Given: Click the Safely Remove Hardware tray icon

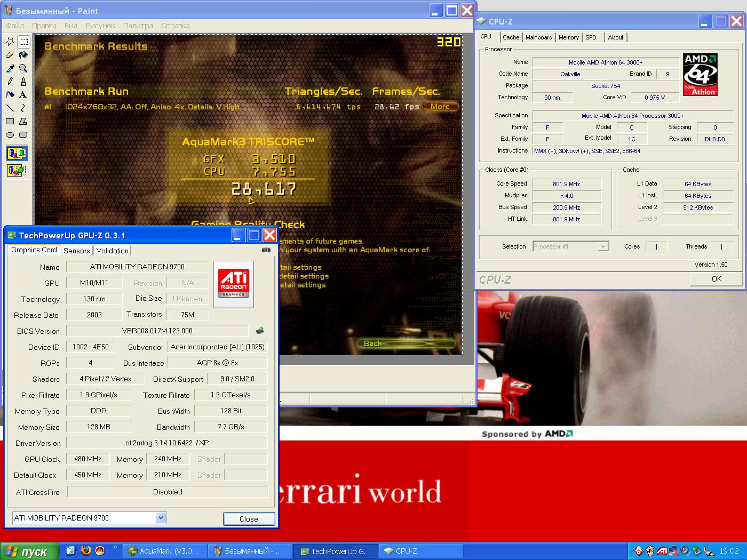Looking at the screenshot, I should [x=697, y=551].
